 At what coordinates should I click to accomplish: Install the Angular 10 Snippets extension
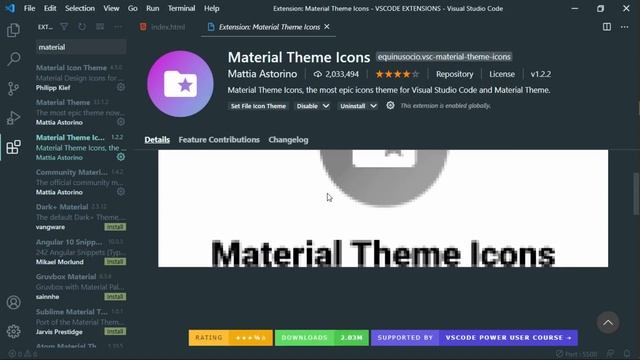pyautogui.click(x=115, y=261)
